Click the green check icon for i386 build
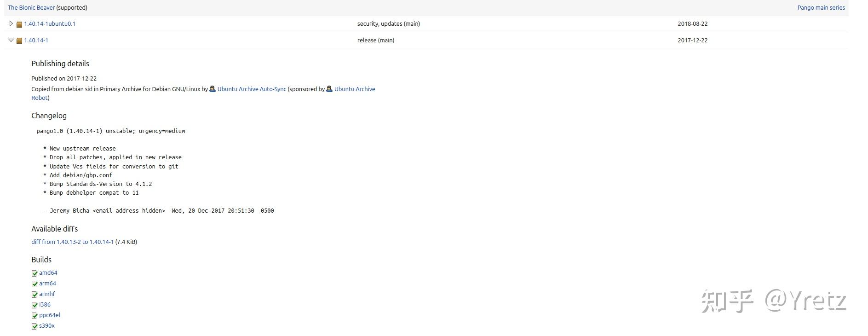The image size is (868, 336). tap(34, 305)
